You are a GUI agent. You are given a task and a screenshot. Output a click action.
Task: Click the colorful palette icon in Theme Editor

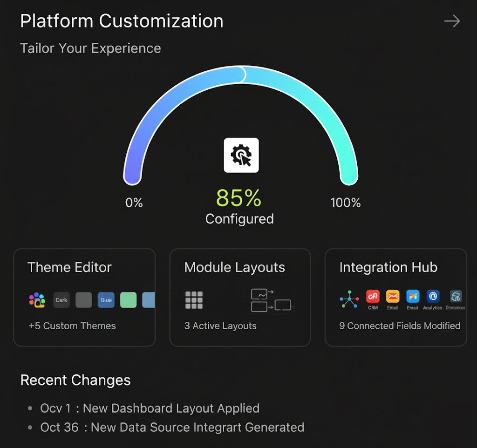[37, 300]
